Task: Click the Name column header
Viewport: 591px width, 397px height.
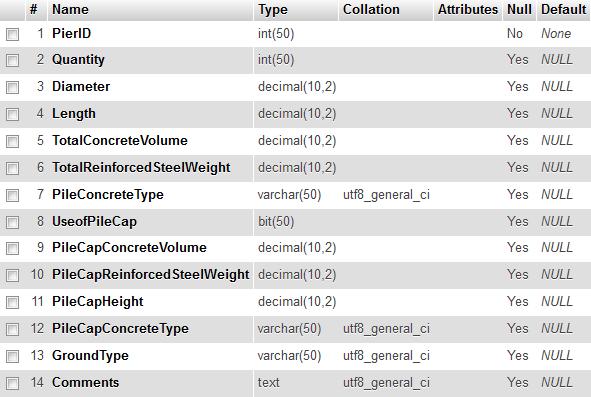Action: (70, 9)
